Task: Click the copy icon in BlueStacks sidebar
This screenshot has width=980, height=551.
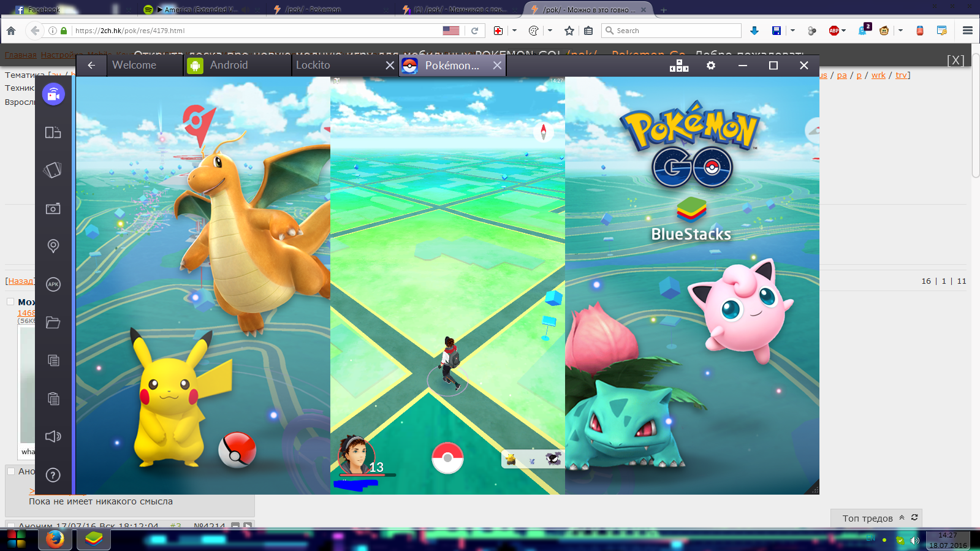Action: 53,360
